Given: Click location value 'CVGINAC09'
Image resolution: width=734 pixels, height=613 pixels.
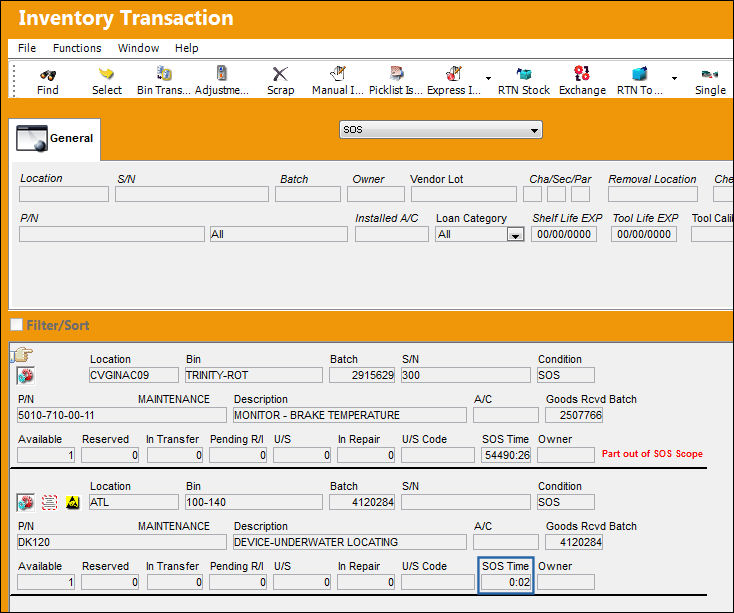Looking at the screenshot, I should tap(133, 375).
